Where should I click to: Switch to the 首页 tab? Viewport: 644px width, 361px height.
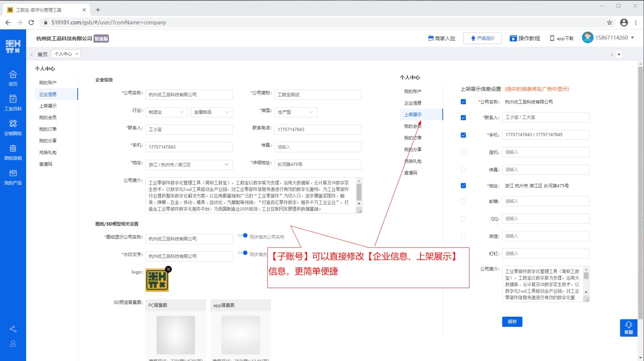point(42,54)
